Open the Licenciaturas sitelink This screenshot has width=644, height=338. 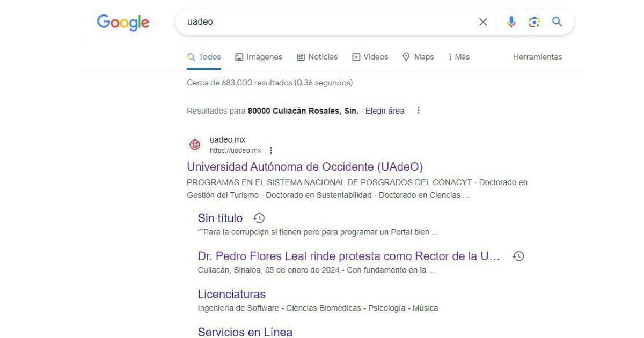pyautogui.click(x=231, y=294)
